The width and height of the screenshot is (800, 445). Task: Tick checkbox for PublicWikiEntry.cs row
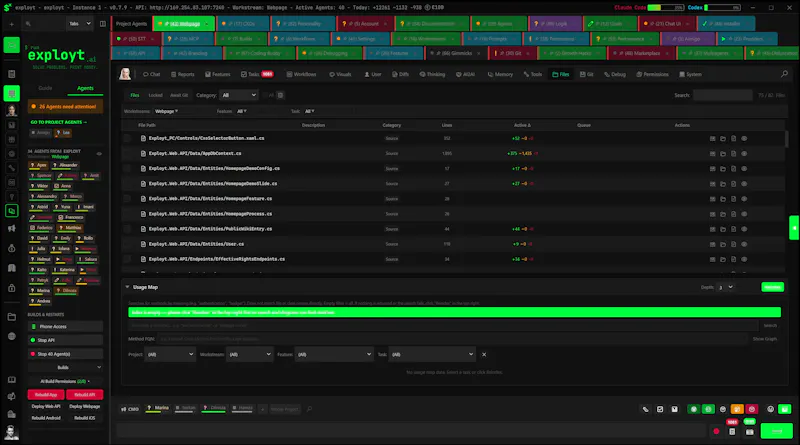tap(127, 229)
